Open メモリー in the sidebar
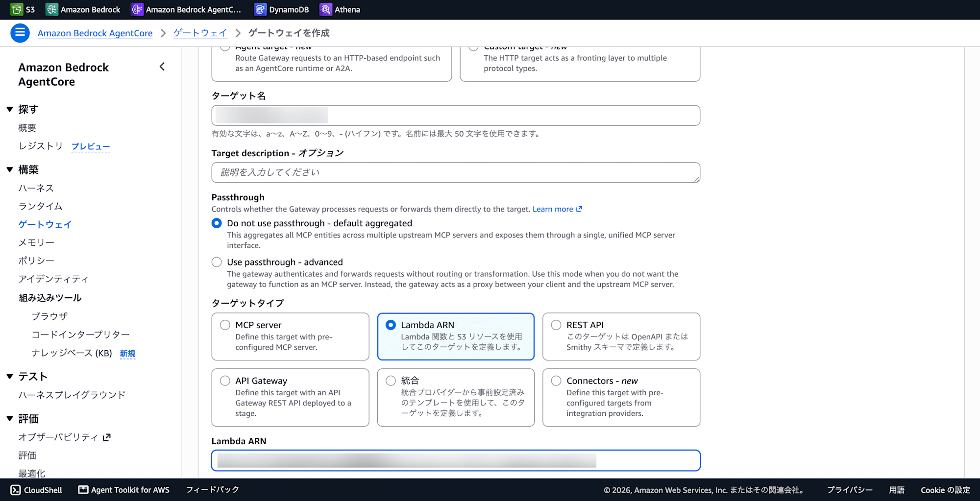This screenshot has width=980, height=501. [36, 242]
